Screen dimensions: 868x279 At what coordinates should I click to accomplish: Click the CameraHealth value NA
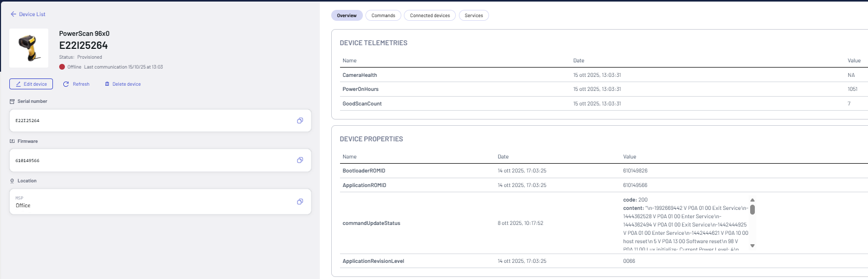pos(851,75)
